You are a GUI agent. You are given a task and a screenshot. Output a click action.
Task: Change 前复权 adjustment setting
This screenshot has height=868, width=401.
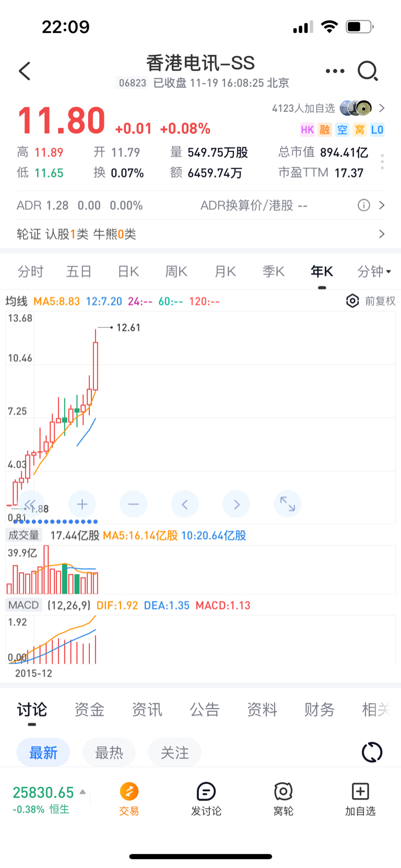pos(380,301)
